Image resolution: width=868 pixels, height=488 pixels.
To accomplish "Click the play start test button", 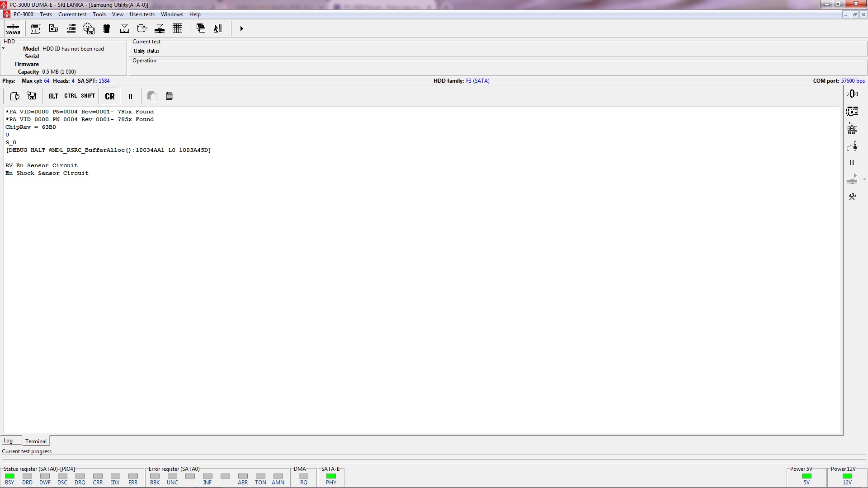I will [x=241, y=28].
